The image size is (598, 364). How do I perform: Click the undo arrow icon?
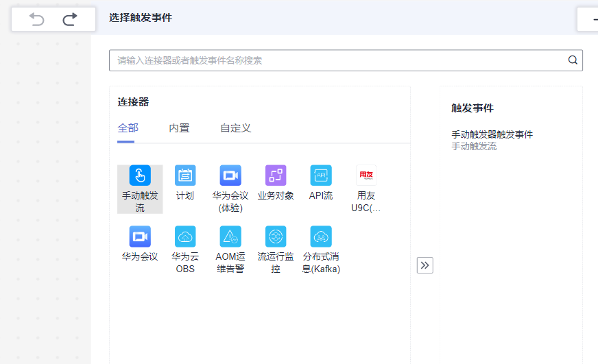coord(36,19)
